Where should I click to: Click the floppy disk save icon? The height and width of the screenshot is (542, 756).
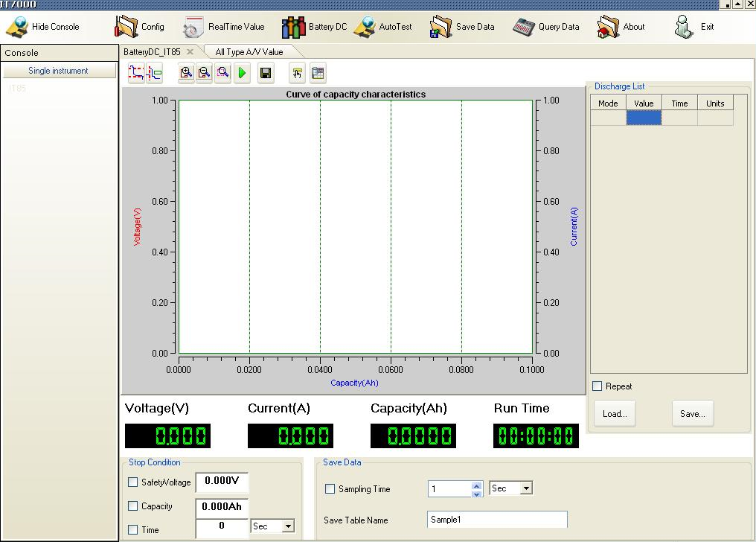coord(265,72)
